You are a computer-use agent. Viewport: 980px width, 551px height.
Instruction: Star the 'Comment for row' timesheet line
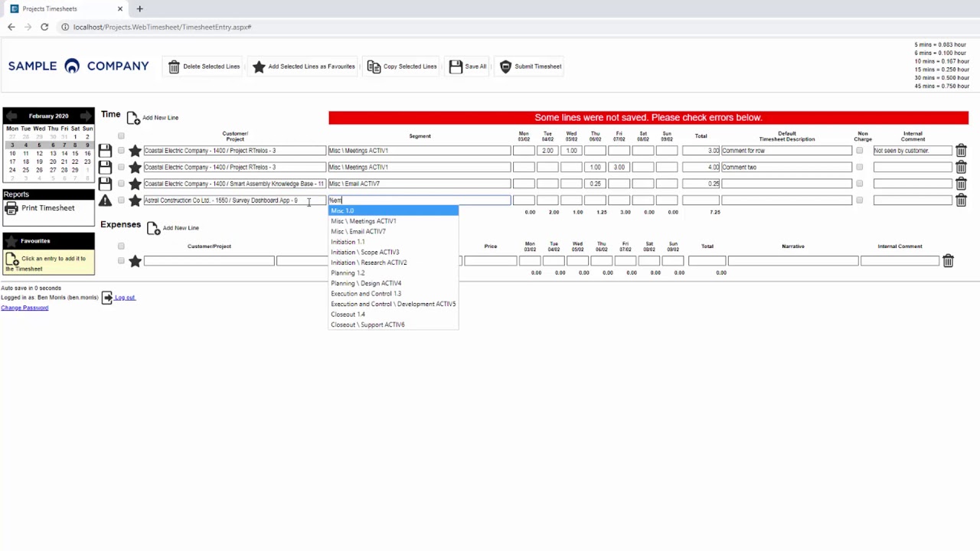click(136, 151)
